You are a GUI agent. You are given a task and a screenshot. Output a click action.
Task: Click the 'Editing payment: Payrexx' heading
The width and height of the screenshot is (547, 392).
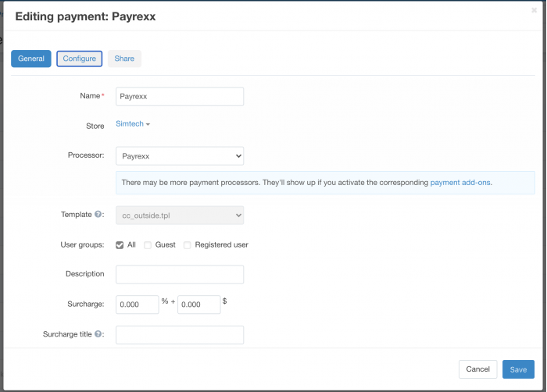point(85,16)
